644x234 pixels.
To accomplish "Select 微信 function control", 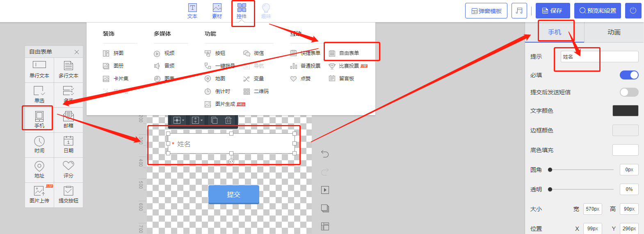I will (253, 53).
